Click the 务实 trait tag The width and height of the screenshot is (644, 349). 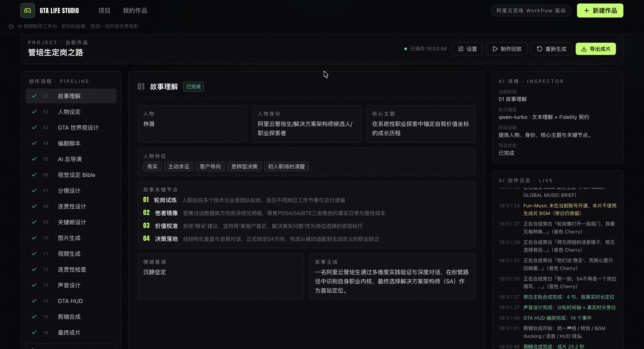[152, 166]
